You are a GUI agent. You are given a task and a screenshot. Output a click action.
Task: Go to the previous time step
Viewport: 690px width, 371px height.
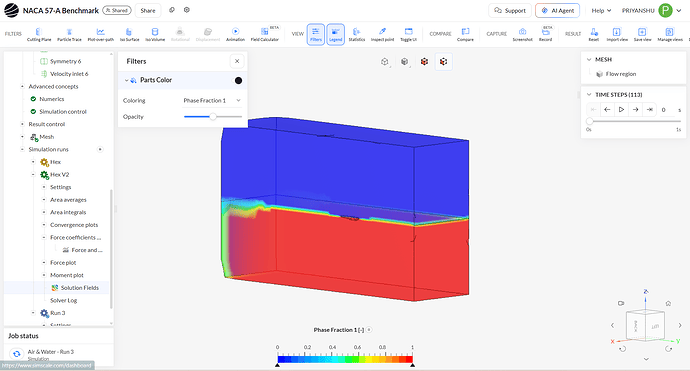(x=607, y=110)
